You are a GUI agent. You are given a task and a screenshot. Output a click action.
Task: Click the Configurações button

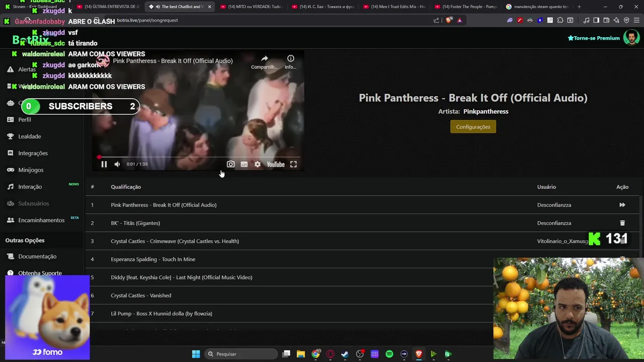(x=473, y=127)
